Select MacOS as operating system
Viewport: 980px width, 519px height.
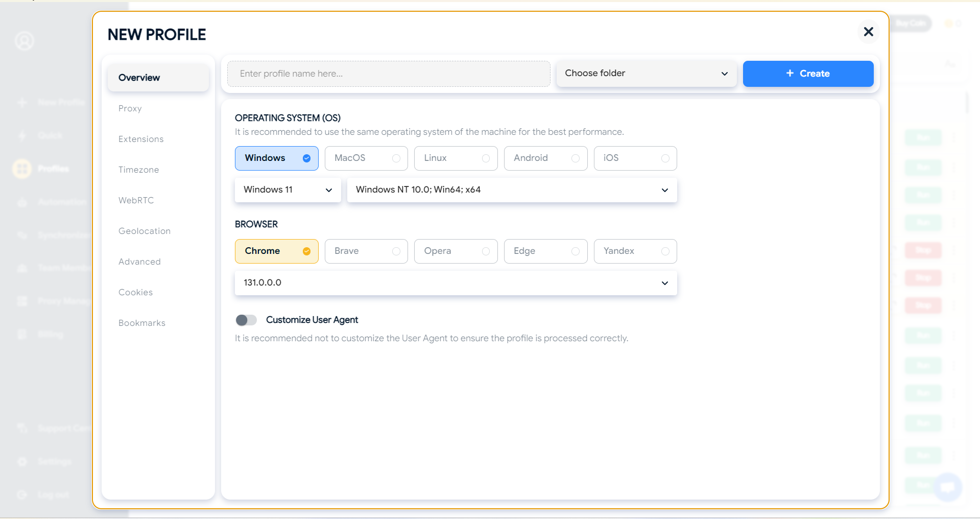(366, 158)
